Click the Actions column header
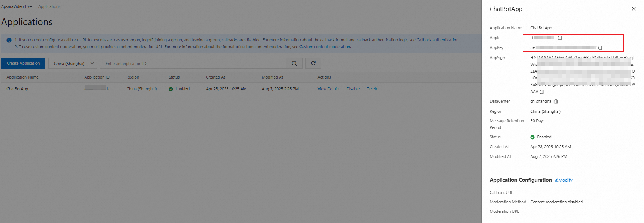Image resolution: width=644 pixels, height=223 pixels. (x=324, y=77)
